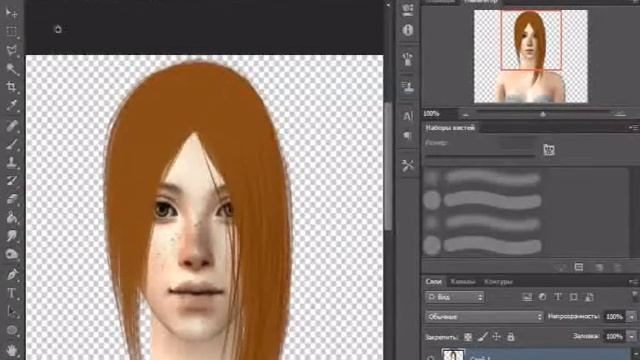640x360 pixels.
Task: Select the Paint Bucket tool
Action: pyautogui.click(x=11, y=217)
